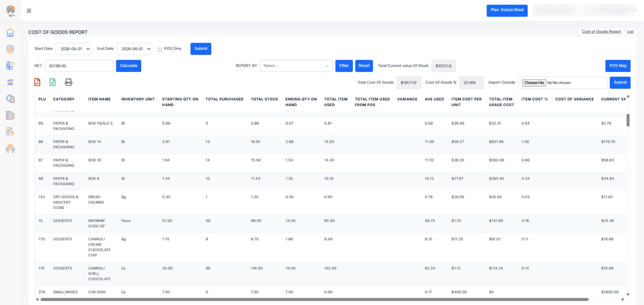This screenshot has height=305, width=644.
Task: Sort by the CATEGORY column header
Action: (x=64, y=99)
